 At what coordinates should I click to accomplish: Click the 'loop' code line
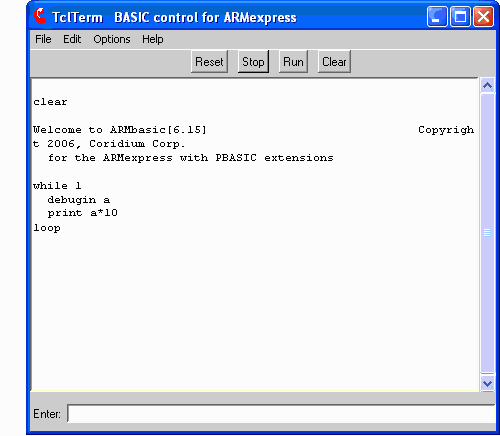click(x=47, y=228)
